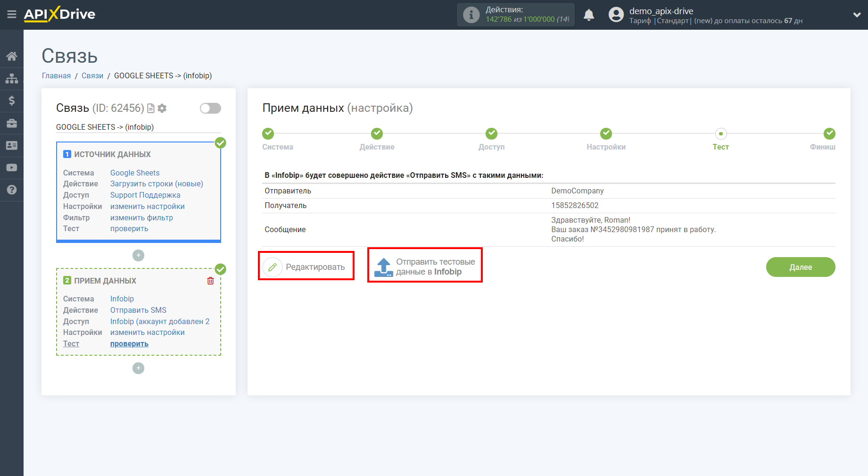This screenshot has width=868, height=476.
Task: Click the message text cell
Action: [x=633, y=229]
